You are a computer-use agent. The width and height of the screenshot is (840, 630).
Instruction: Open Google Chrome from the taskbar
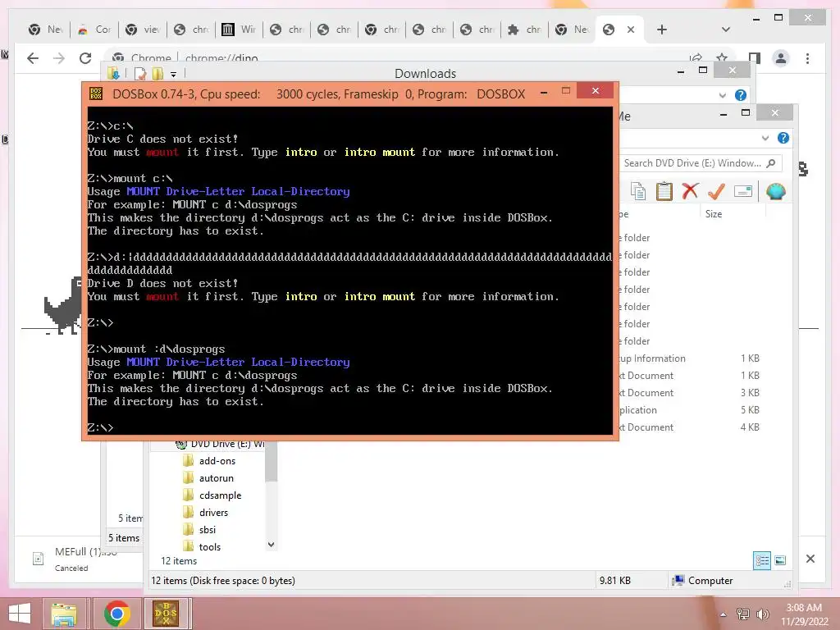pyautogui.click(x=116, y=614)
